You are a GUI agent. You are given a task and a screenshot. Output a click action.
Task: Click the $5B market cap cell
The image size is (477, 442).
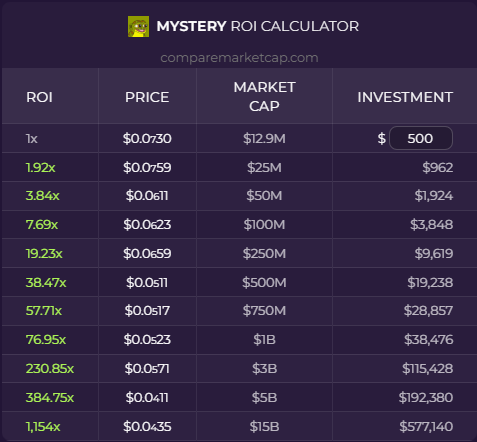pyautogui.click(x=264, y=398)
